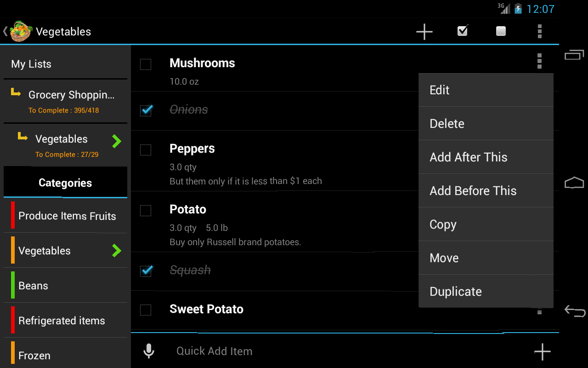Open the top-right overflow menu icon
The height and width of the screenshot is (368, 588).
[539, 31]
